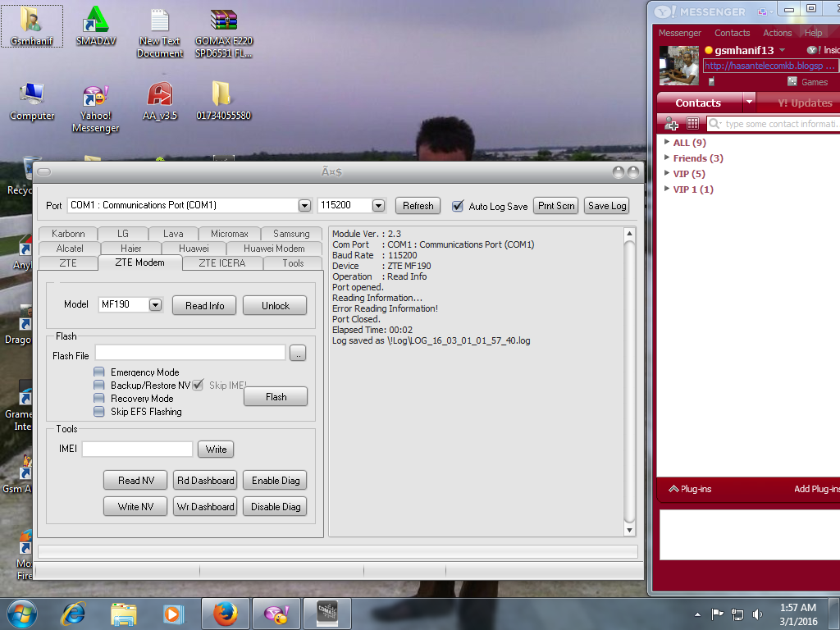The width and height of the screenshot is (840, 630).
Task: Launch the Yahoo! Messenger desktop shortcut
Action: coord(96,107)
